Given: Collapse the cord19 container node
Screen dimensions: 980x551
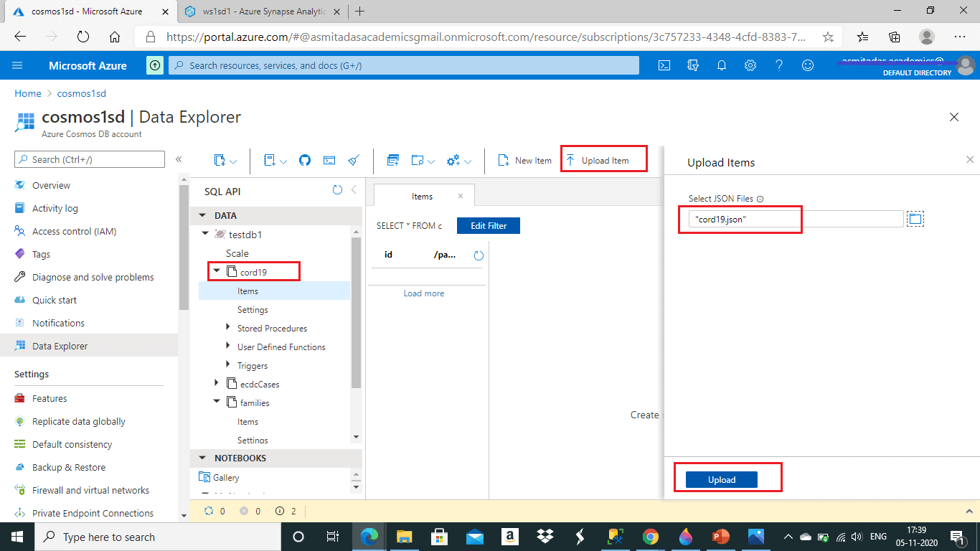Looking at the screenshot, I should [x=217, y=272].
